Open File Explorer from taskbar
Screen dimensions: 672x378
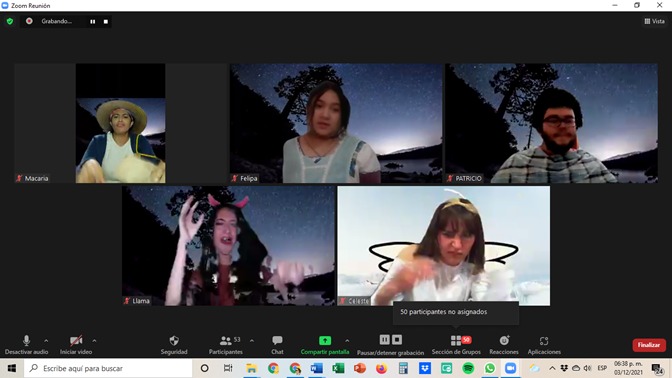point(251,368)
